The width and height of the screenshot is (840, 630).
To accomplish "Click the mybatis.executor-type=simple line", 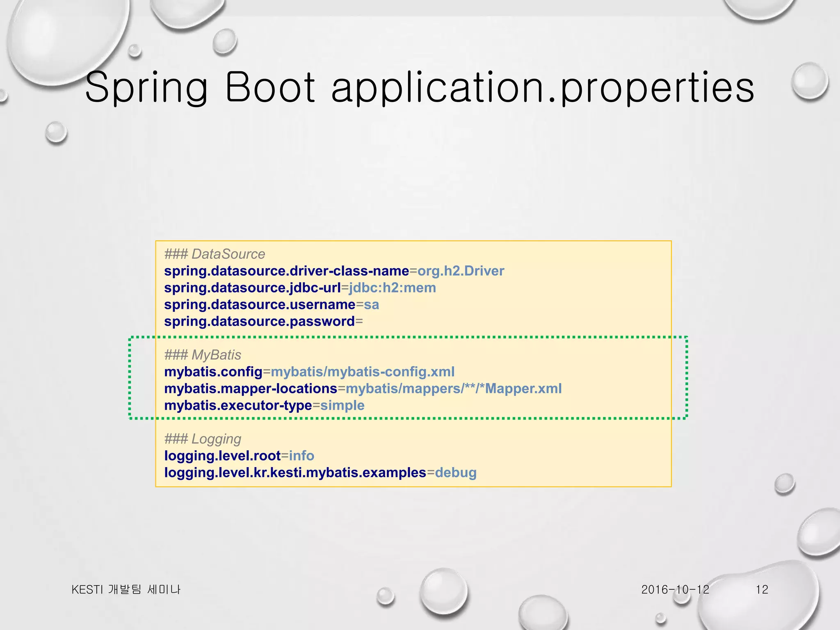I will 264,405.
